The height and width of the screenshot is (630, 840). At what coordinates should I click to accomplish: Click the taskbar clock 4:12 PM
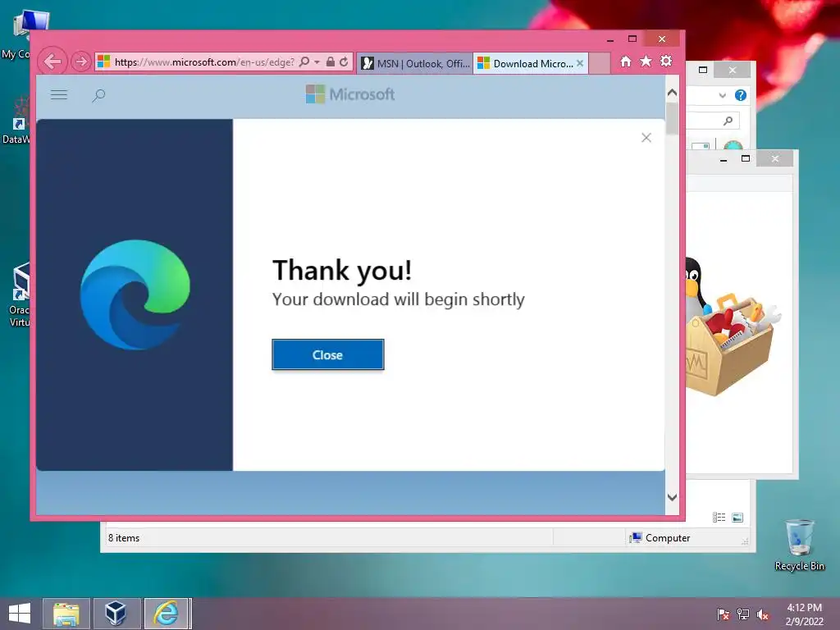(x=804, y=614)
